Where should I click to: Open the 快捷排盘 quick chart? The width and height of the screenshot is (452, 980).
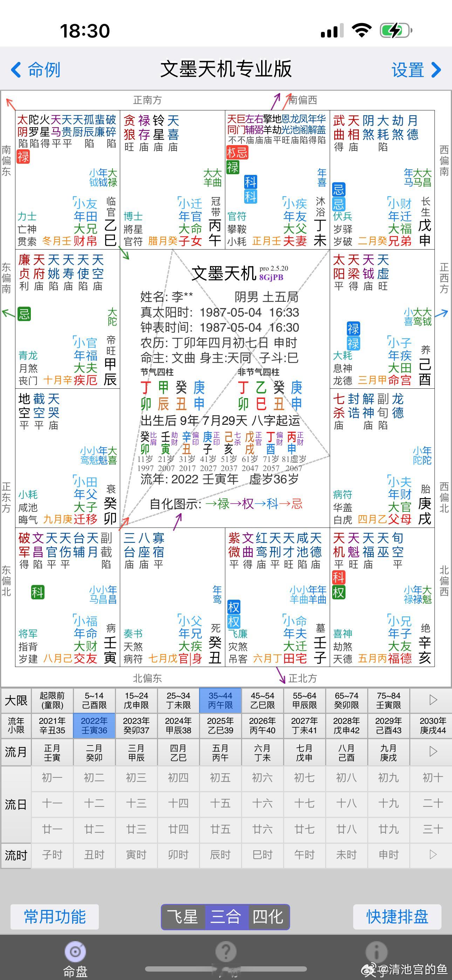tap(397, 917)
